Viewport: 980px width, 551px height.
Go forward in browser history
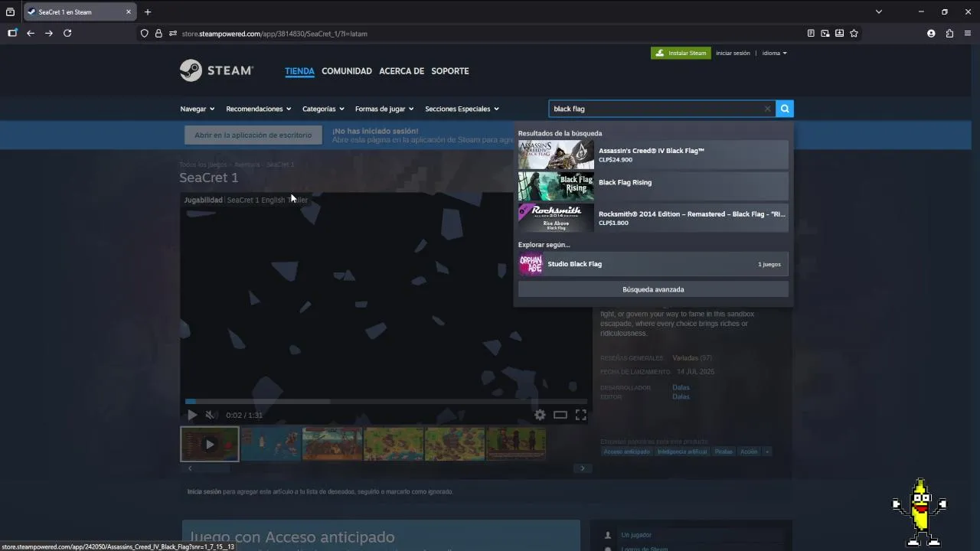(49, 33)
